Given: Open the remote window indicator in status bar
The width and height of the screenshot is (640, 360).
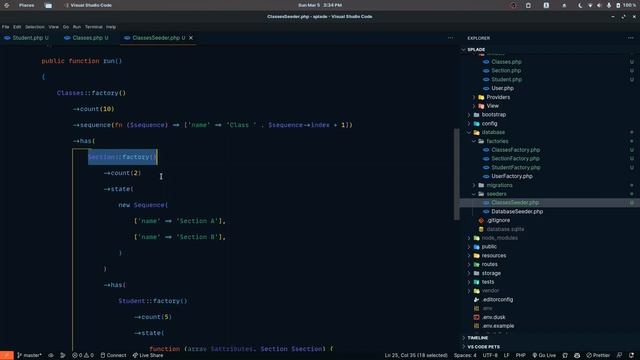Looking at the screenshot, I should tap(7, 355).
